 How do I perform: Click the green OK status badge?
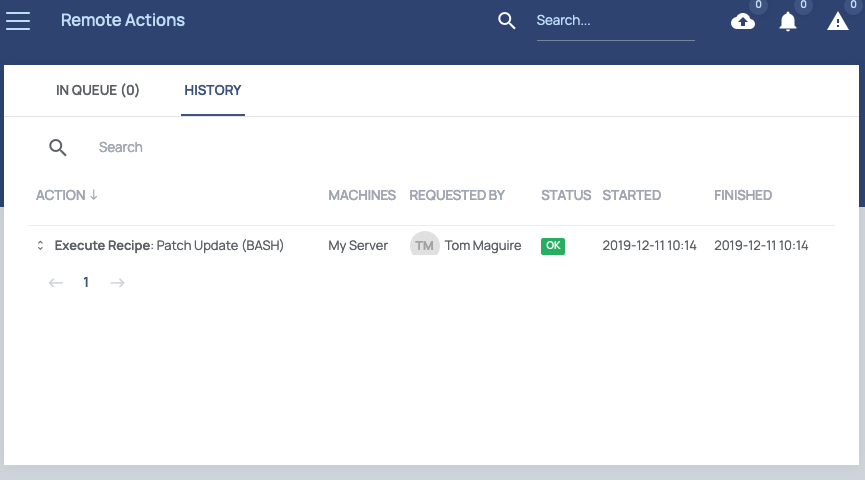point(553,246)
